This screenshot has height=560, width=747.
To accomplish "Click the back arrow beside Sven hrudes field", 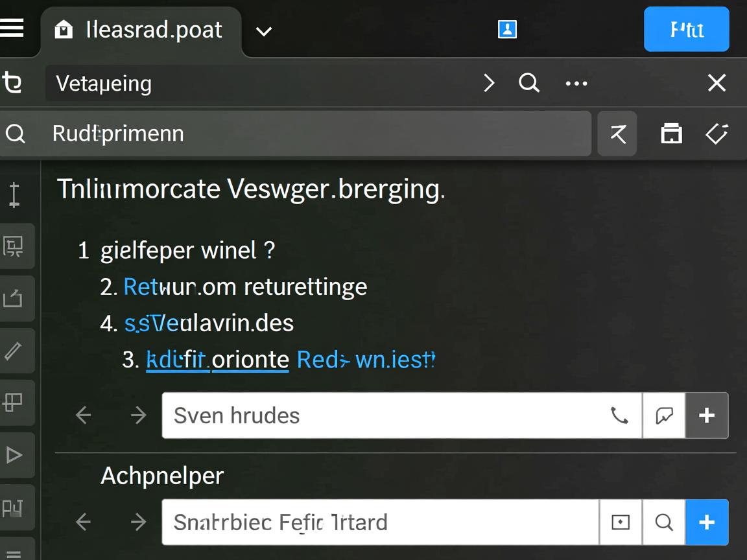I will pos(83,415).
